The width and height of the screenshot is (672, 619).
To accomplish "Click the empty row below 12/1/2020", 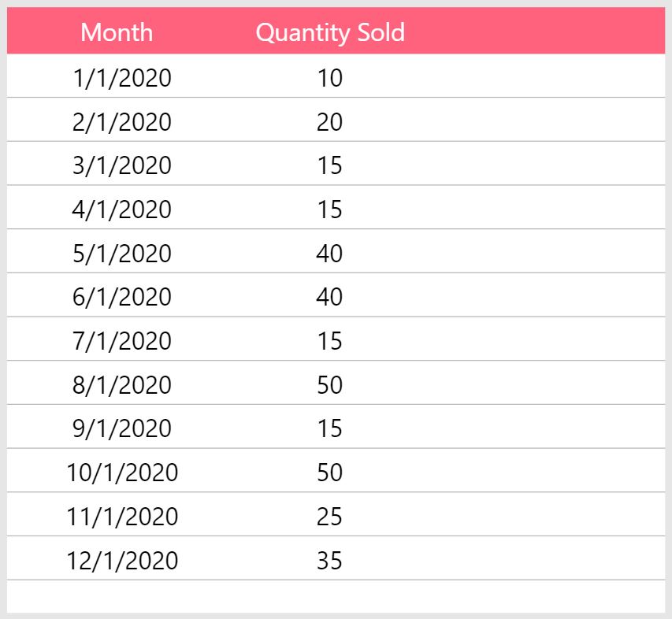I will tap(336, 596).
